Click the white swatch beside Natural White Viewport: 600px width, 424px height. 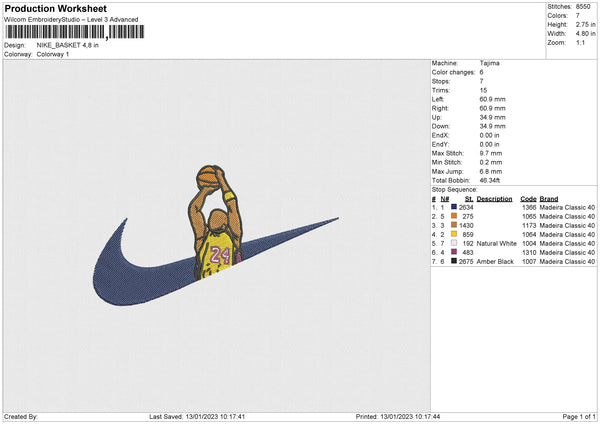[x=454, y=243]
